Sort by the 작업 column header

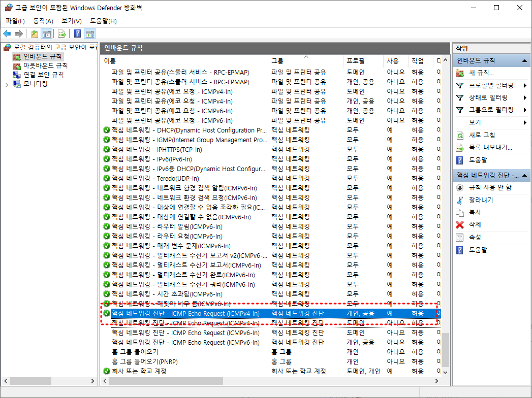pyautogui.click(x=421, y=61)
